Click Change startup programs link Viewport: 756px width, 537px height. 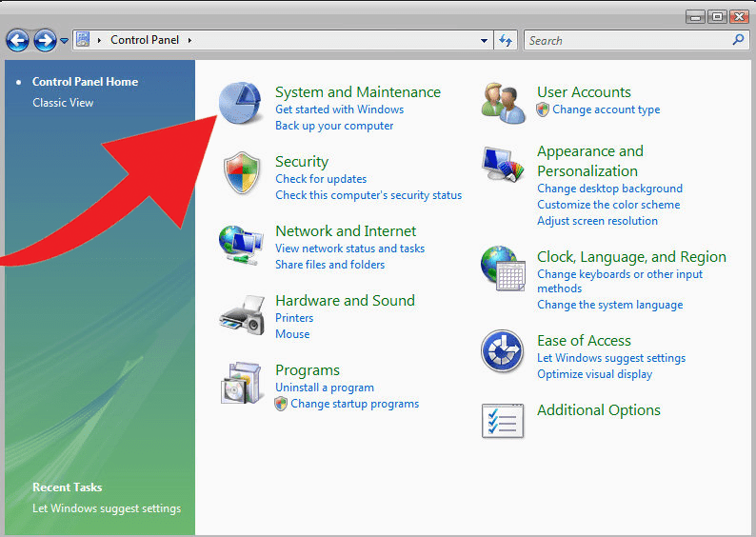[x=354, y=404]
